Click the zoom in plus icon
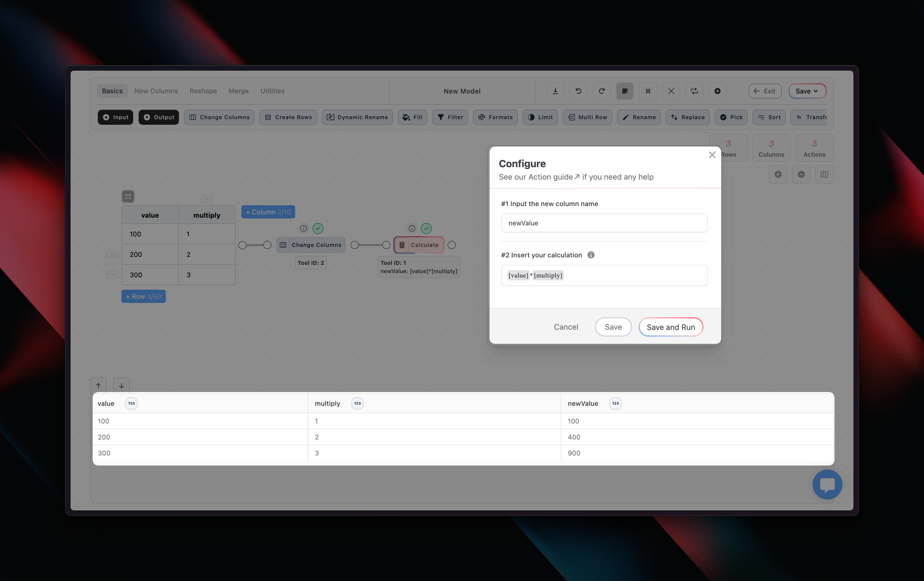924x581 pixels. click(778, 174)
